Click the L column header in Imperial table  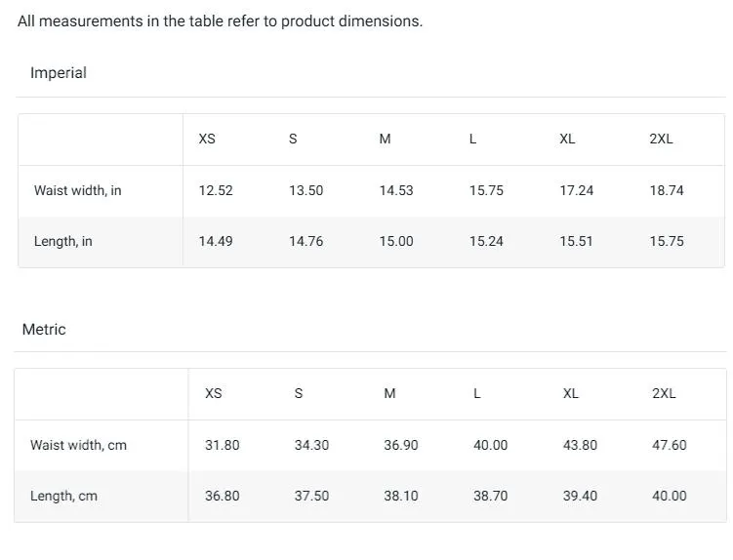[472, 139]
